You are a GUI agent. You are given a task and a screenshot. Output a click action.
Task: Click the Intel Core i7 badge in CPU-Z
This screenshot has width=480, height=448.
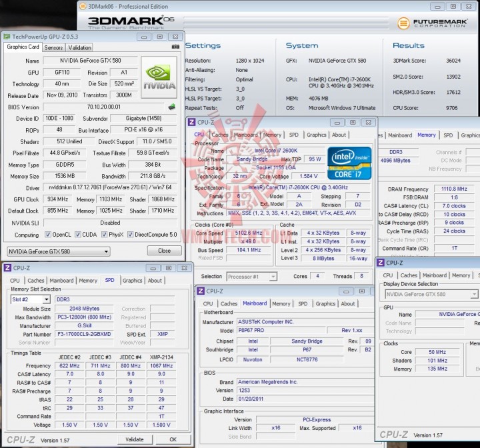(x=349, y=163)
